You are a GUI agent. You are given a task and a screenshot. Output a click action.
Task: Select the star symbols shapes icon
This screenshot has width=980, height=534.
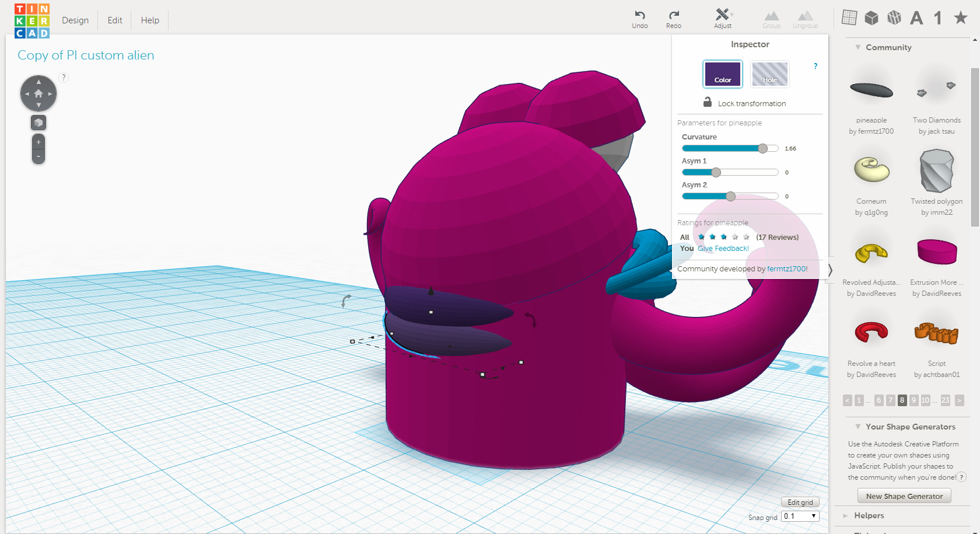[961, 18]
